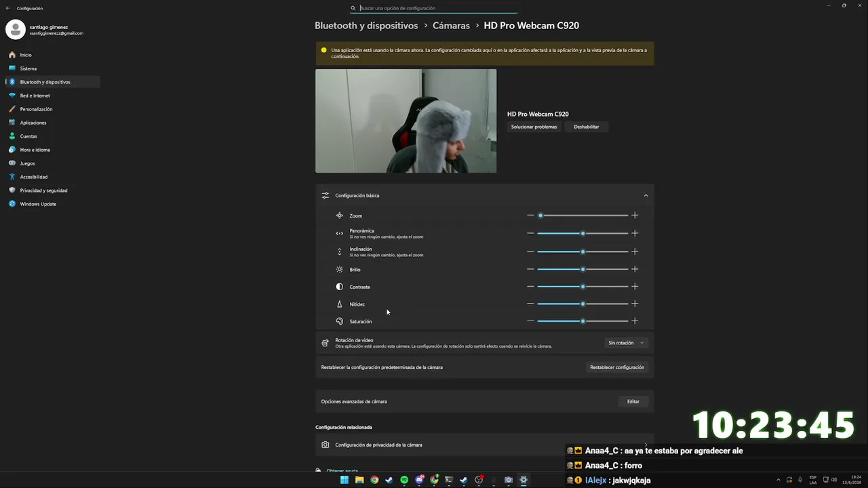The image size is (868, 488).
Task: Open OBS Studio from the taskbar
Action: click(479, 480)
